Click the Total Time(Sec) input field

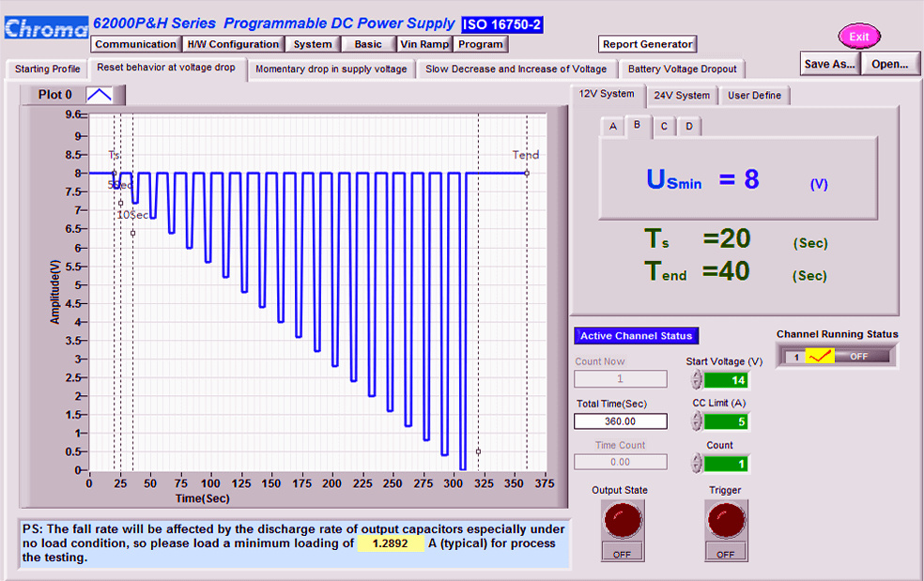click(x=621, y=421)
